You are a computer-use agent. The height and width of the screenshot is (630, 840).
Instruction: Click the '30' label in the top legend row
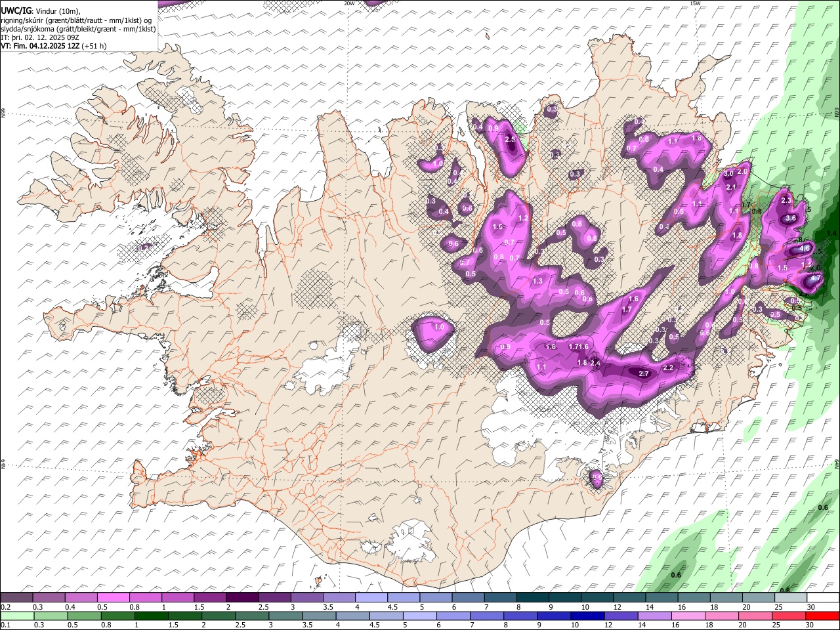click(x=811, y=607)
